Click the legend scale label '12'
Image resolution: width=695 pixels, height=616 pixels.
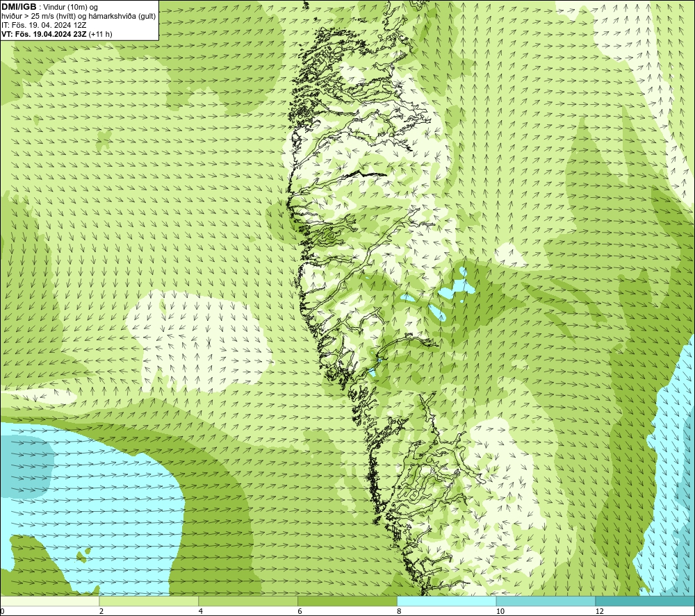click(600, 611)
